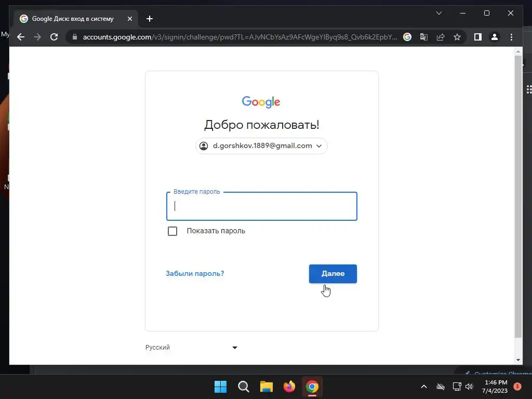Click the forward navigation arrow
This screenshot has width=532, height=399.
(x=37, y=37)
